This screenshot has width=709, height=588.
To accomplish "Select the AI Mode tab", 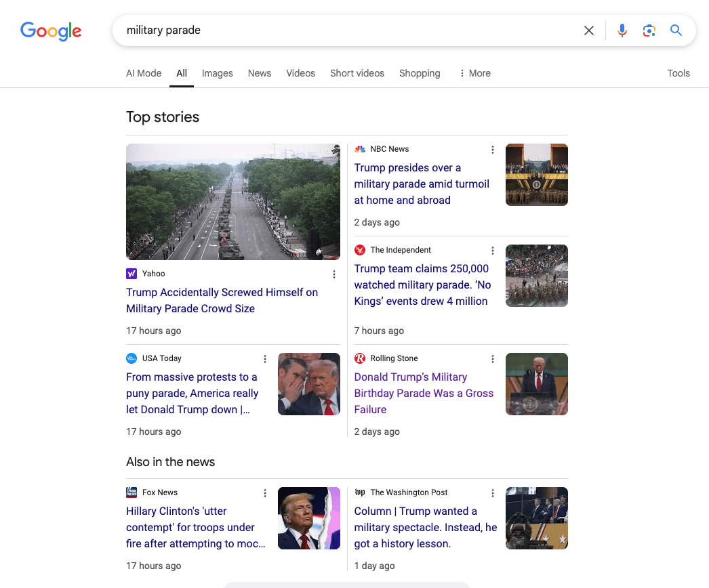I will tap(144, 73).
